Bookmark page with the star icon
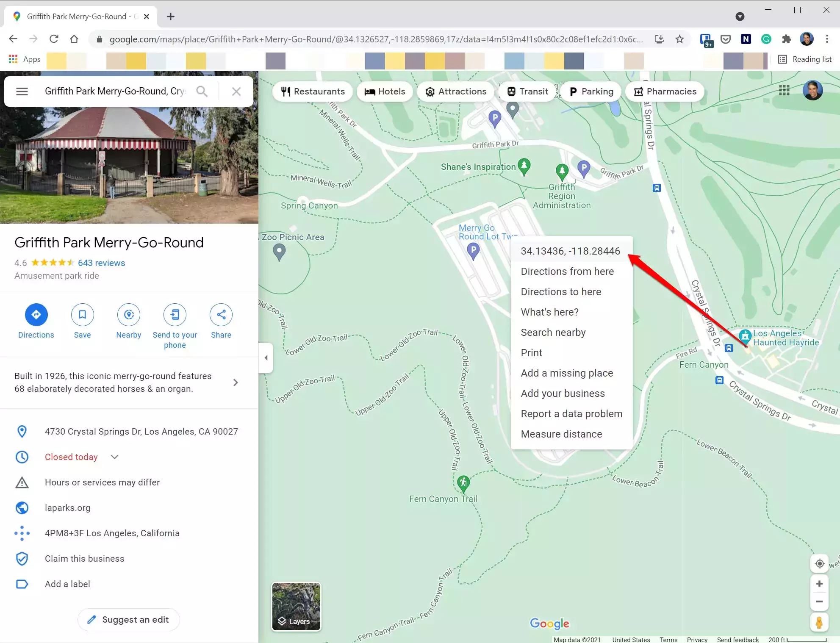The width and height of the screenshot is (840, 643). tap(679, 39)
